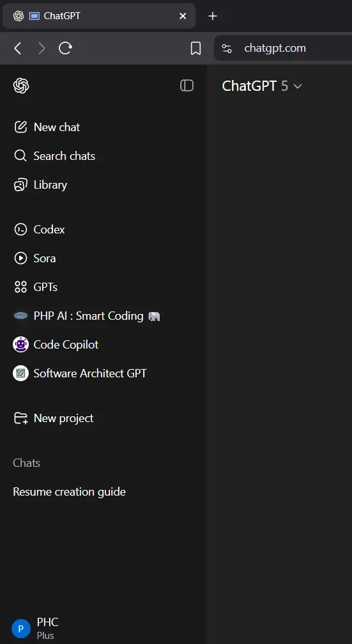Screen dimensions: 352x644
Task: Select Code Copilot GPT
Action: click(x=103, y=345)
